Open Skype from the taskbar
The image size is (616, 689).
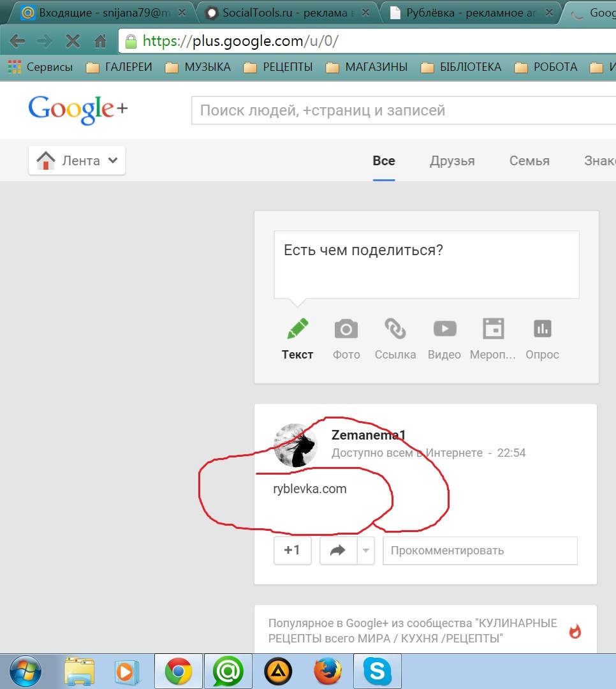pyautogui.click(x=378, y=671)
